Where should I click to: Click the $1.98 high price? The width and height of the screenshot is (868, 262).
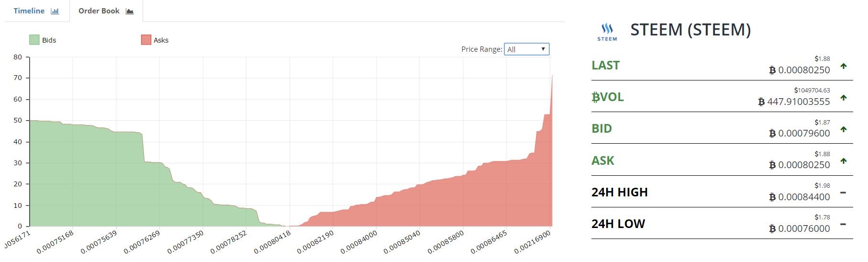(822, 185)
